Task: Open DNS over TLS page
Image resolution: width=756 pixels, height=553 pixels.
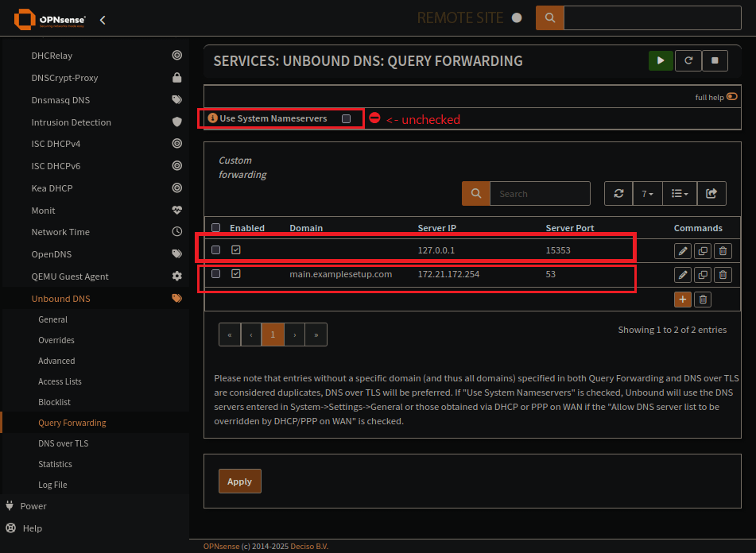Action: [63, 443]
